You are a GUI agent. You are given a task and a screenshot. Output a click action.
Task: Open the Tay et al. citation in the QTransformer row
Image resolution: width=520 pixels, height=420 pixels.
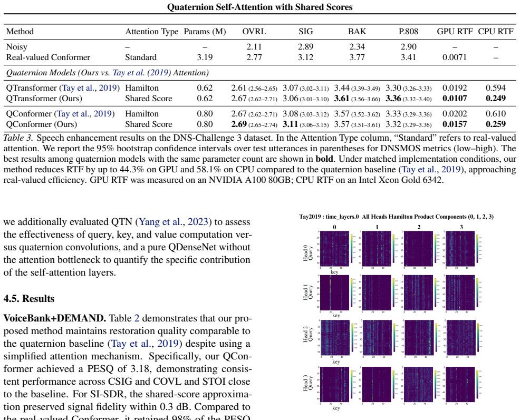[78, 88]
